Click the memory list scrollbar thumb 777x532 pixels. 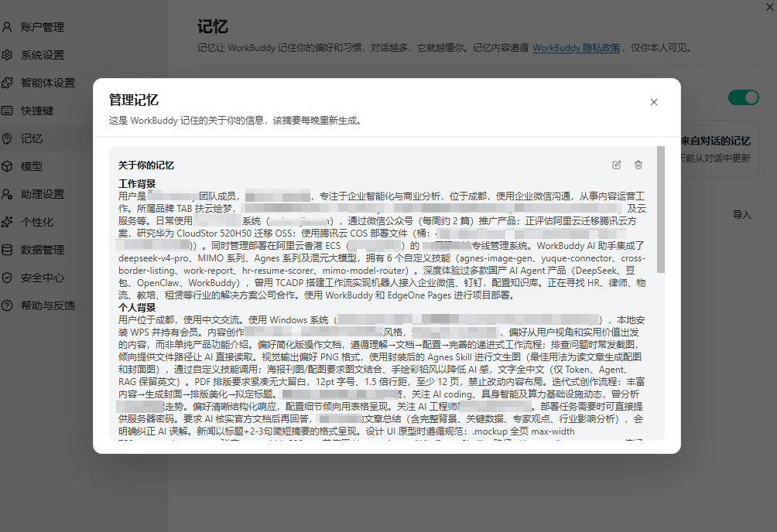click(661, 209)
